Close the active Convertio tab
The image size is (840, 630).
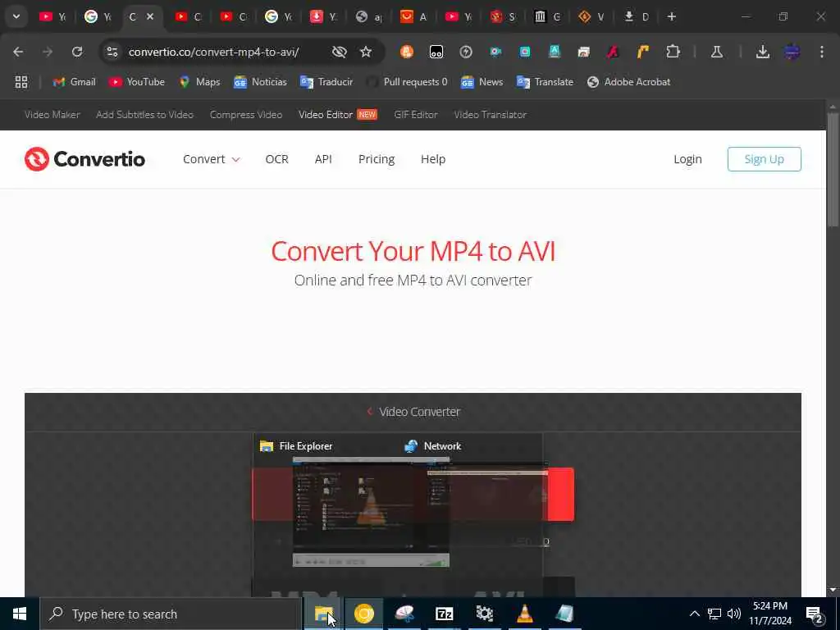pos(151,16)
